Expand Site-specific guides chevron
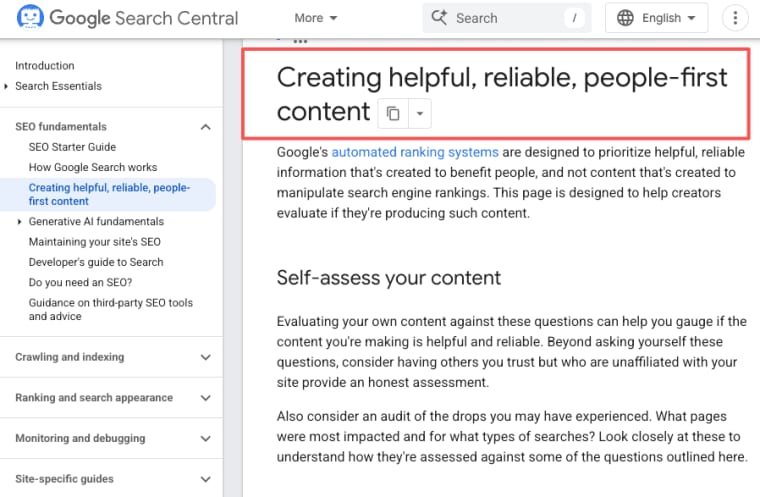Viewport: 760px width, 497px height. (x=206, y=480)
